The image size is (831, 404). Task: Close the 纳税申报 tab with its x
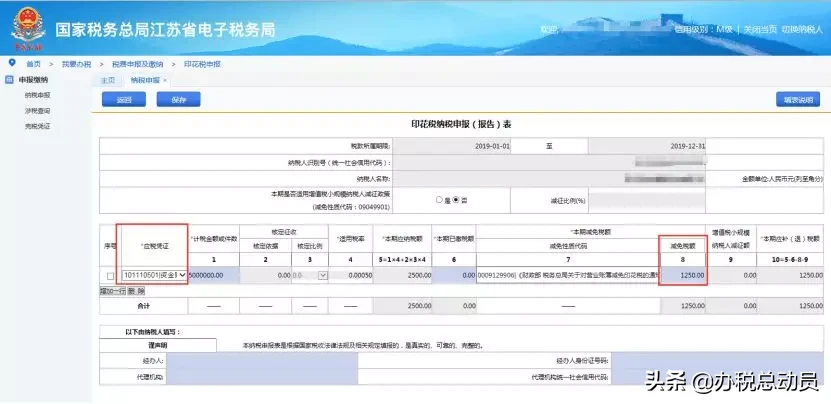coord(165,81)
